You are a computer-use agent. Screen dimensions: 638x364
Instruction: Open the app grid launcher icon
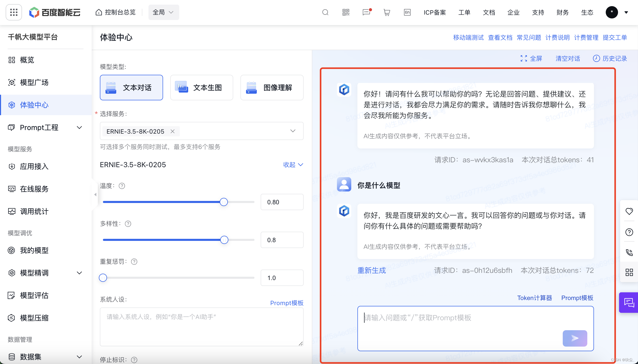pyautogui.click(x=14, y=12)
